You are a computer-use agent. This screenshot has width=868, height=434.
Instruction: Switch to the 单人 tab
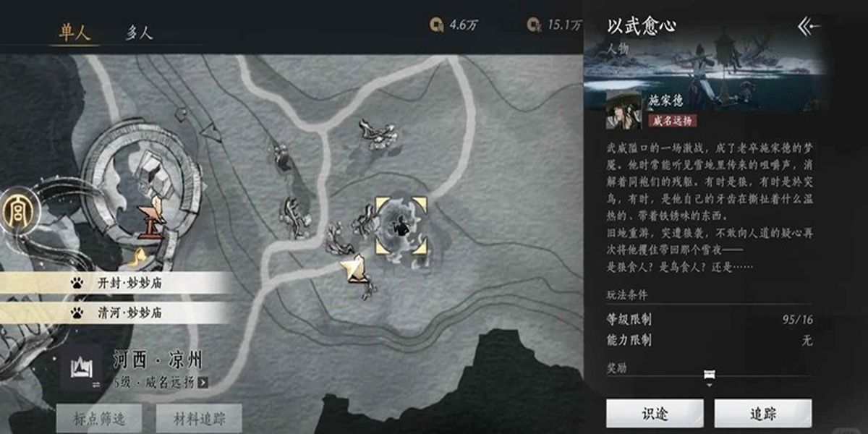coord(74,33)
